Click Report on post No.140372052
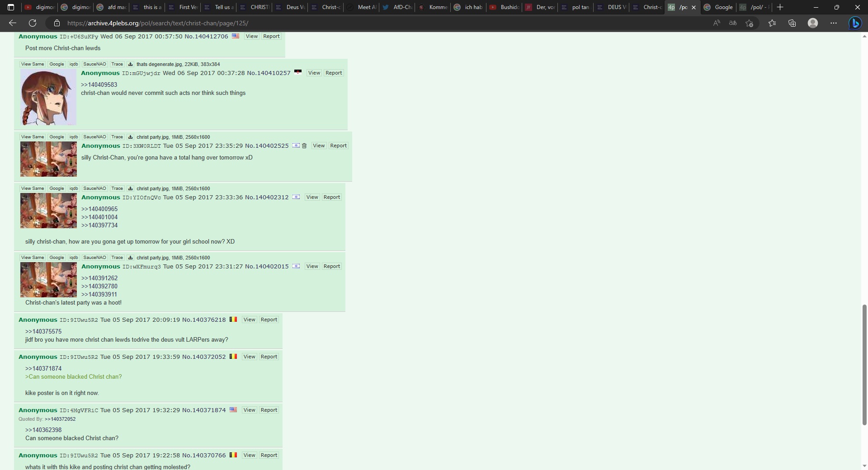The height and width of the screenshot is (470, 868). [269, 357]
